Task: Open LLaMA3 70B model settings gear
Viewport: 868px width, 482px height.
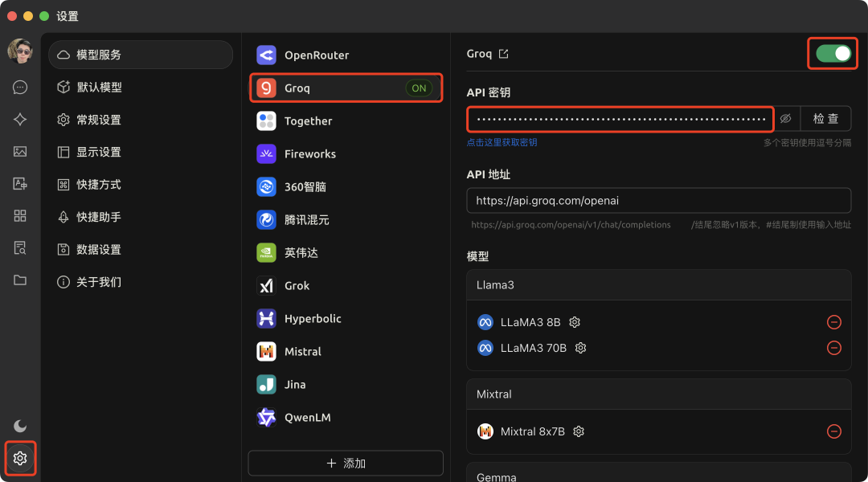Action: 580,348
